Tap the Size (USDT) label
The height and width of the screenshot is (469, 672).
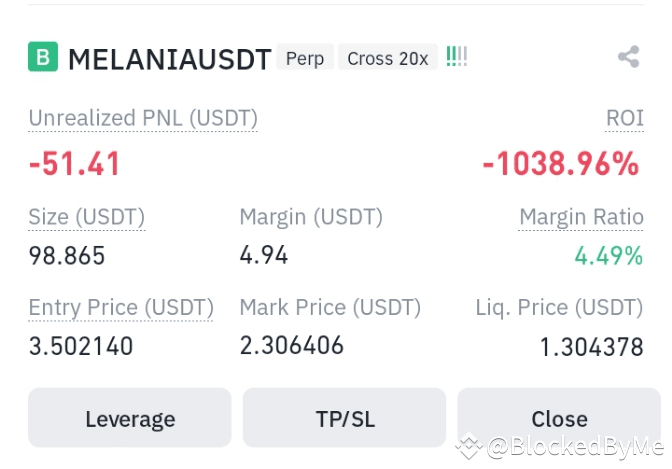point(87,217)
